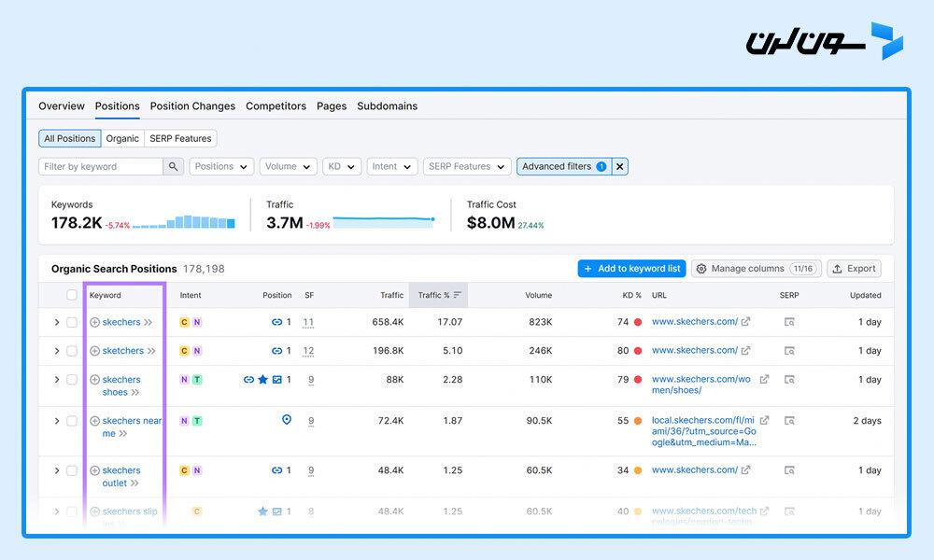Click the Manage columns gear icon

701,269
